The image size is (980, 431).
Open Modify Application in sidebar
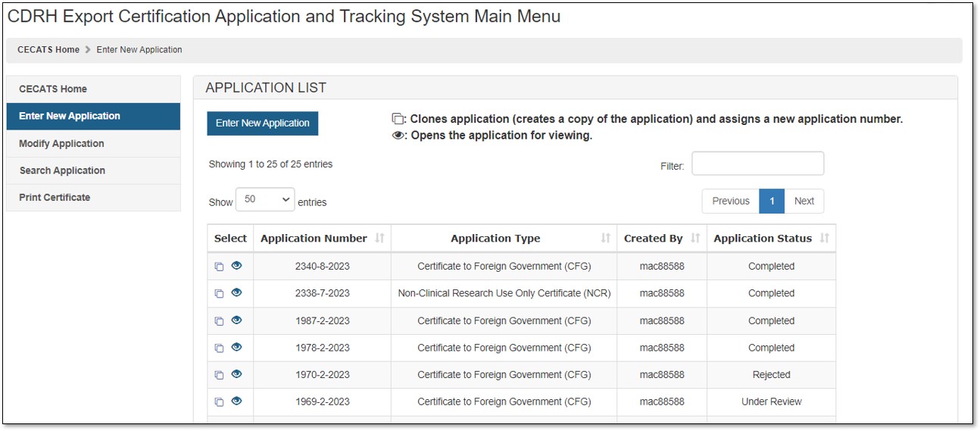(61, 144)
